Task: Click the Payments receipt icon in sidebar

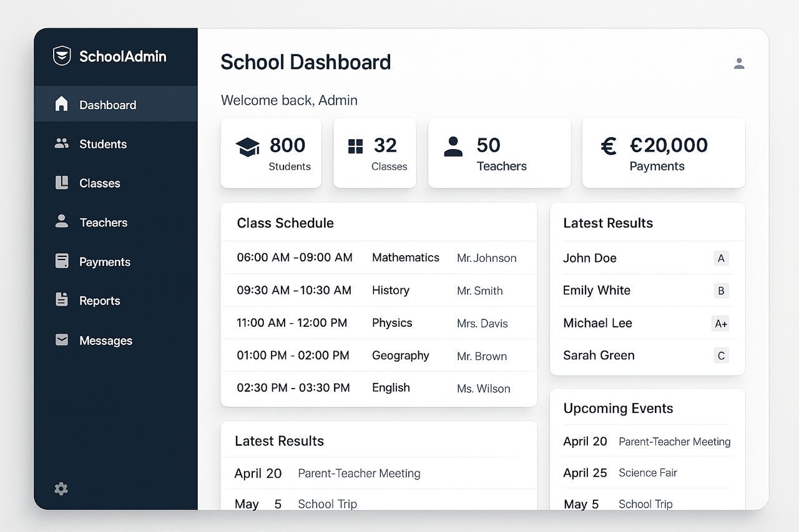Action: (x=61, y=261)
